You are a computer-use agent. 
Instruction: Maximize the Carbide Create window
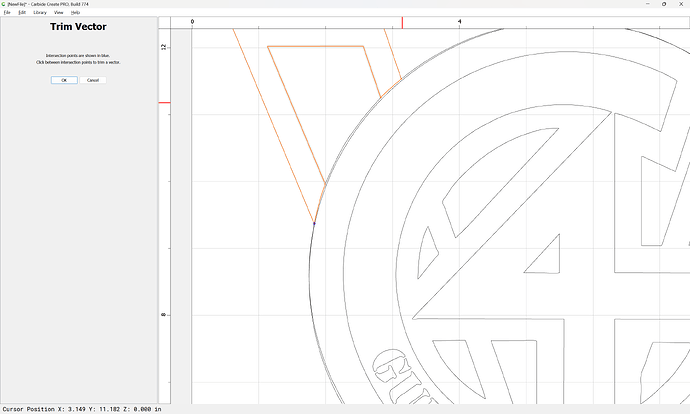click(x=664, y=4)
